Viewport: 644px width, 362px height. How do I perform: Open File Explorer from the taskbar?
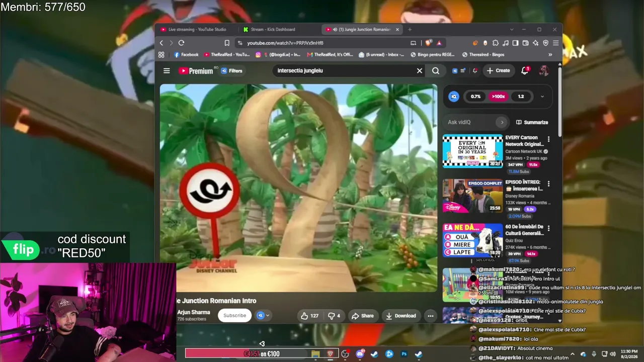(315, 354)
